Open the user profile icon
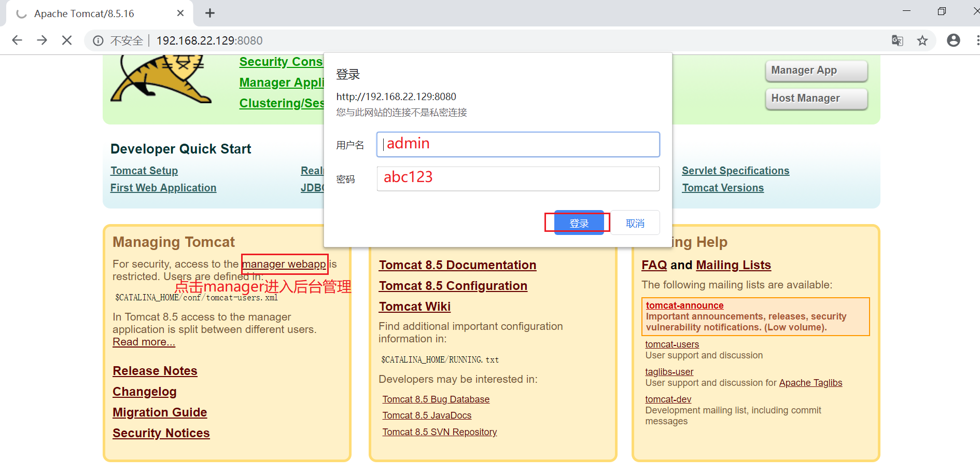 pyautogui.click(x=954, y=40)
